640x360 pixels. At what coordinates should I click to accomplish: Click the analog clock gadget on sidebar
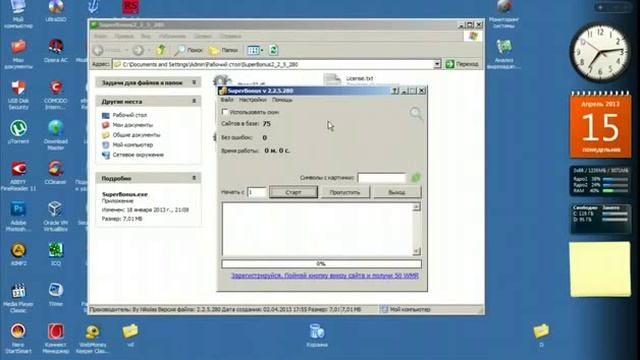pyautogui.click(x=600, y=53)
